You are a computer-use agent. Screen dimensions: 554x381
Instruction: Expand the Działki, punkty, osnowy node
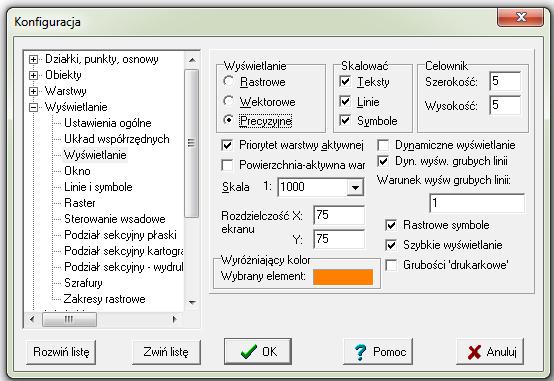click(33, 59)
